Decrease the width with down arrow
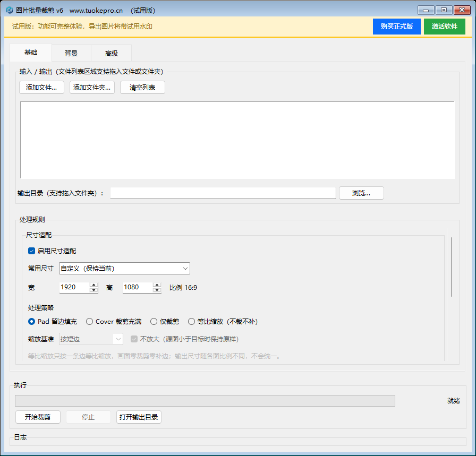This screenshot has height=456, width=476. point(94,290)
